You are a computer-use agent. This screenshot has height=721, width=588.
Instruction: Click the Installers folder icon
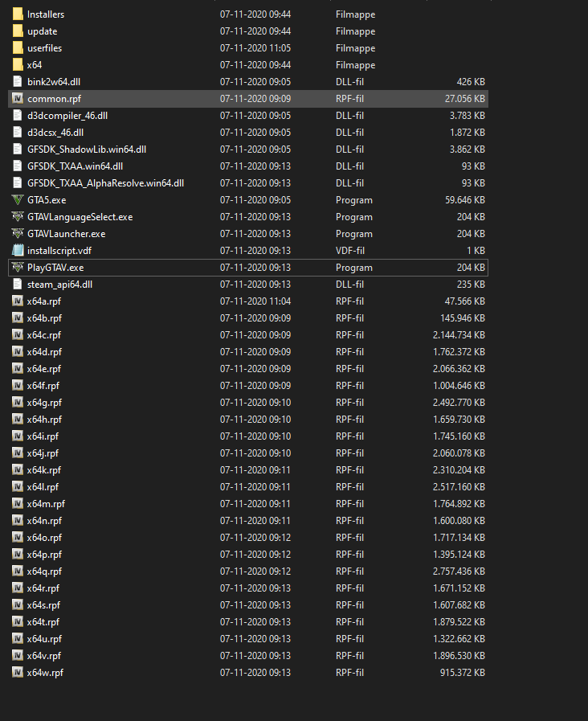click(x=18, y=14)
